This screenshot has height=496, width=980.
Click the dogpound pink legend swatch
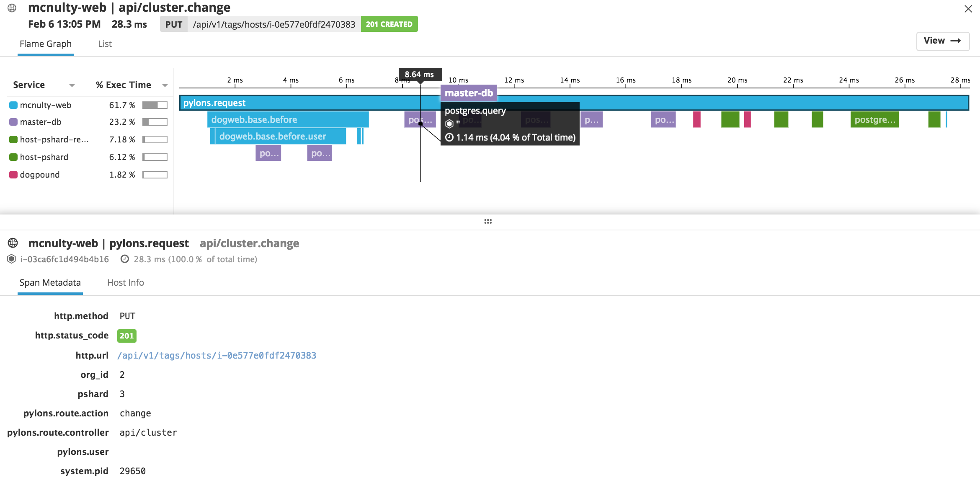(x=13, y=175)
